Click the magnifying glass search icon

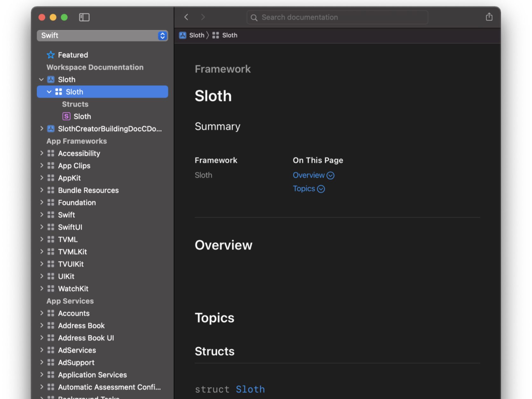(x=254, y=17)
